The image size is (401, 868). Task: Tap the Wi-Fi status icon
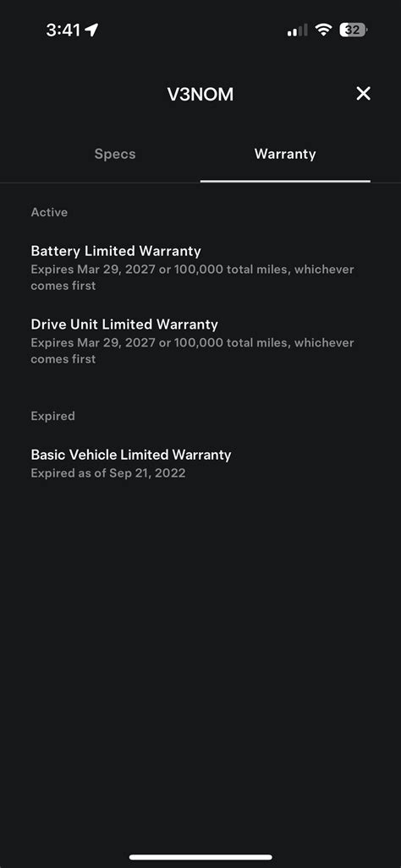[323, 30]
